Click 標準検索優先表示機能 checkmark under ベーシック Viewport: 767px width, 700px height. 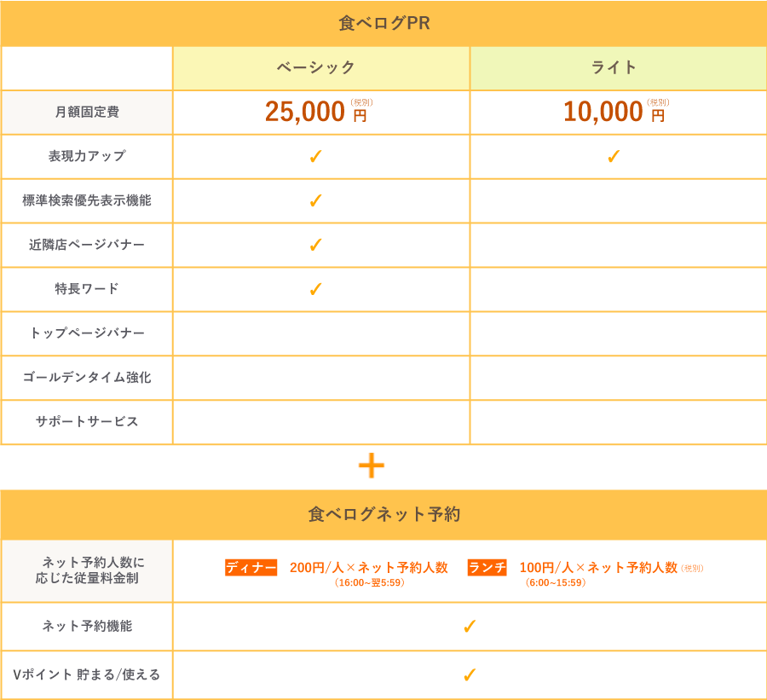click(x=316, y=200)
